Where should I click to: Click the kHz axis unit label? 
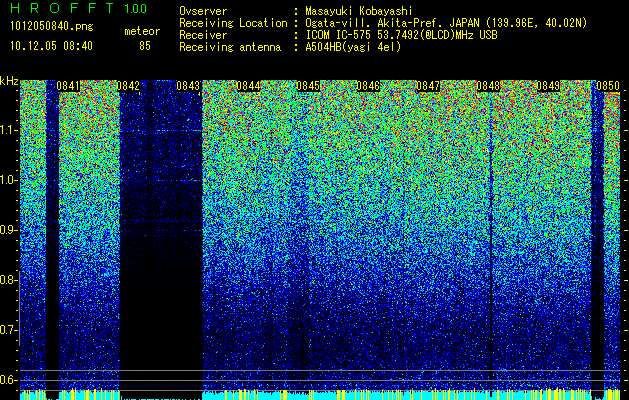click(9, 81)
